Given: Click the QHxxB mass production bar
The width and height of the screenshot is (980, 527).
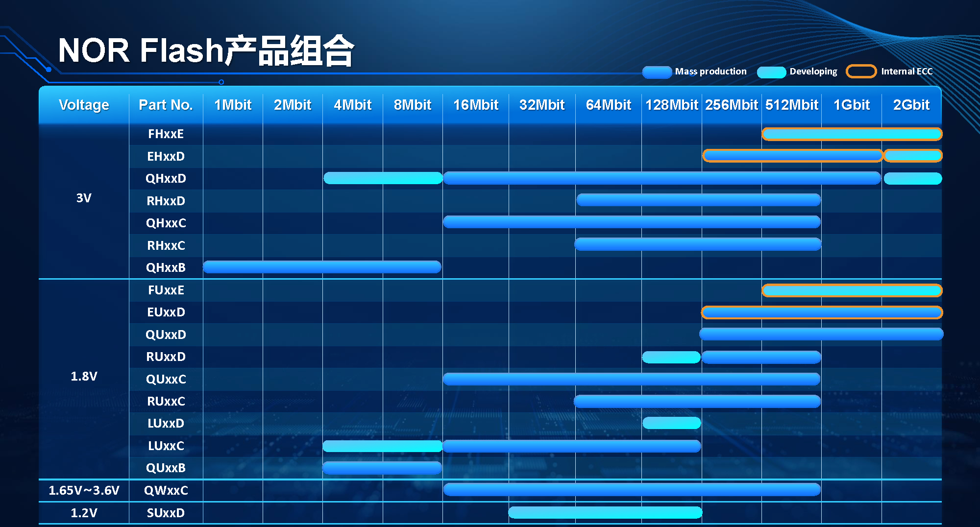Looking at the screenshot, I should [x=322, y=267].
